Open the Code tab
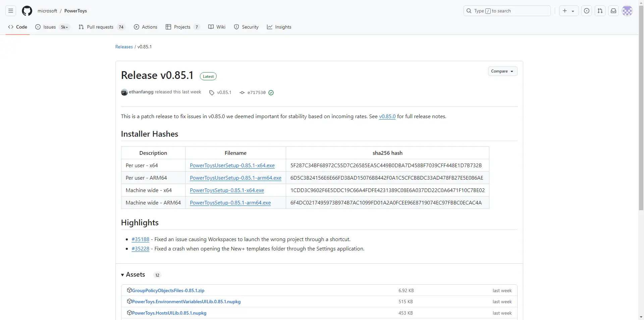Screen dimensions: 644x320 click(x=18, y=27)
